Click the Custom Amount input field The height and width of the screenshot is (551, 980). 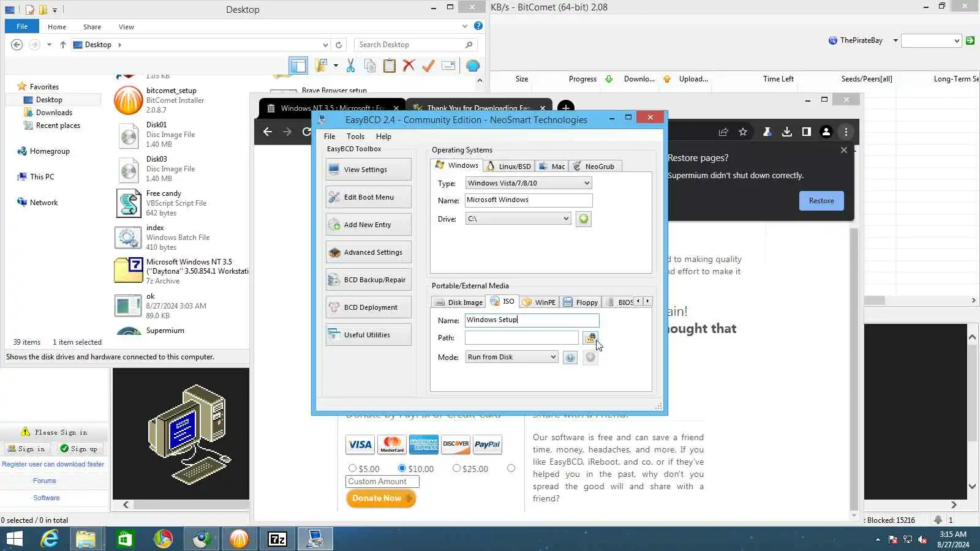click(382, 482)
